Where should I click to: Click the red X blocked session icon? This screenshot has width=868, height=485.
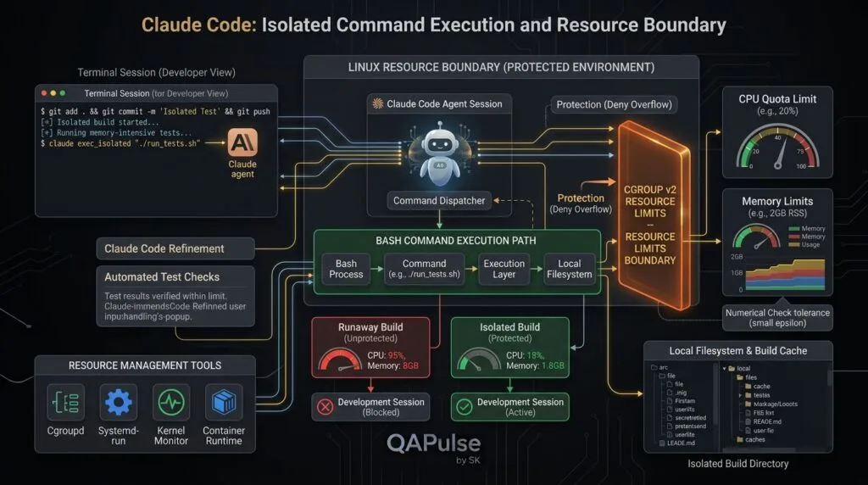(x=325, y=407)
